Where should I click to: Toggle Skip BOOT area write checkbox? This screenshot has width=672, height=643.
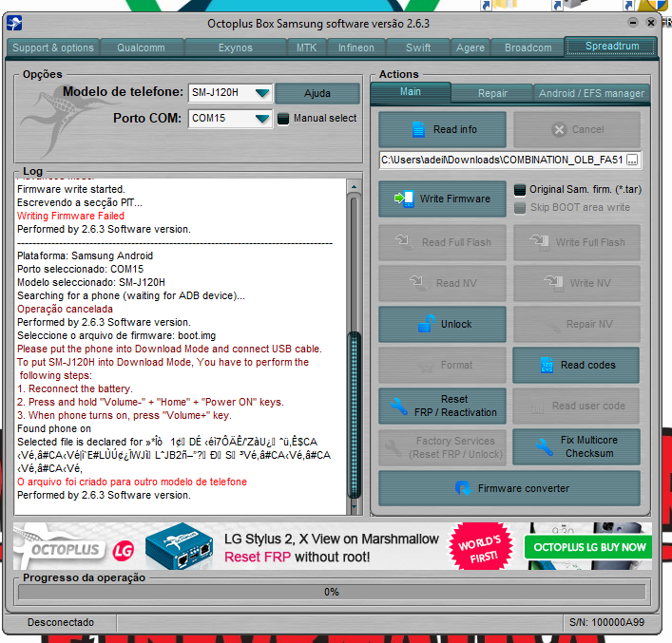[519, 208]
